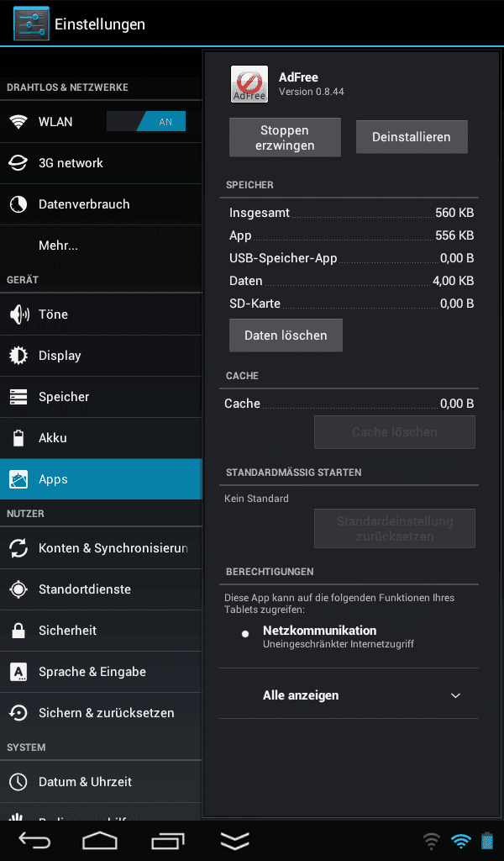Tap the Home navigation button
This screenshot has width=504, height=861.
point(100,840)
